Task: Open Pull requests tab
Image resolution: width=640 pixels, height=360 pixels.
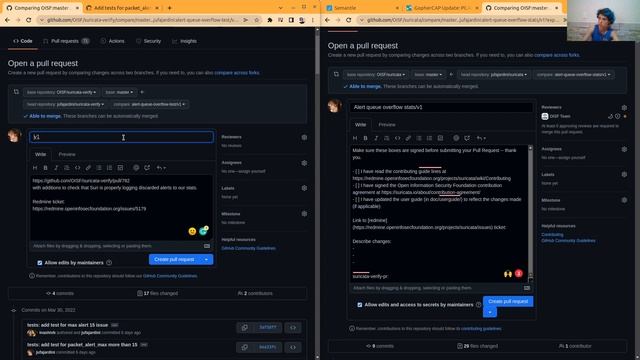Action: pyautogui.click(x=66, y=41)
